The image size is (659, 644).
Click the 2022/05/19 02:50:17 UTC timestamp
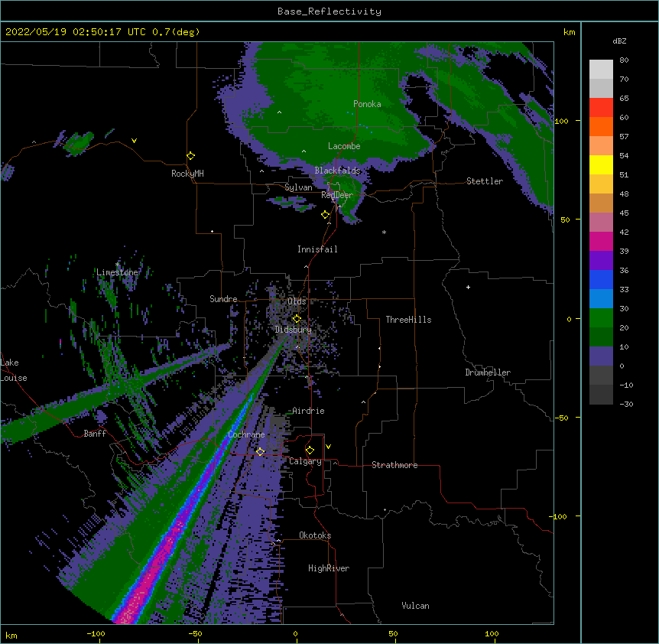click(x=76, y=32)
